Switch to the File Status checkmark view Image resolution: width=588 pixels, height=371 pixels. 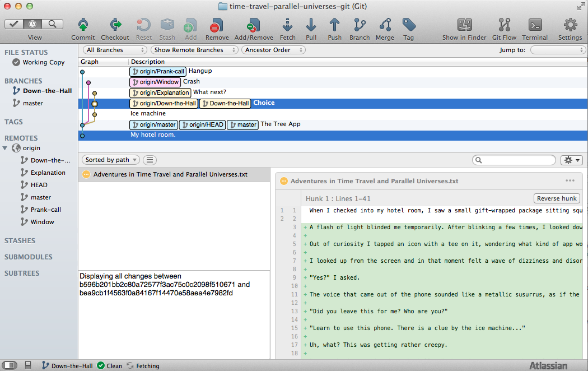coord(14,24)
